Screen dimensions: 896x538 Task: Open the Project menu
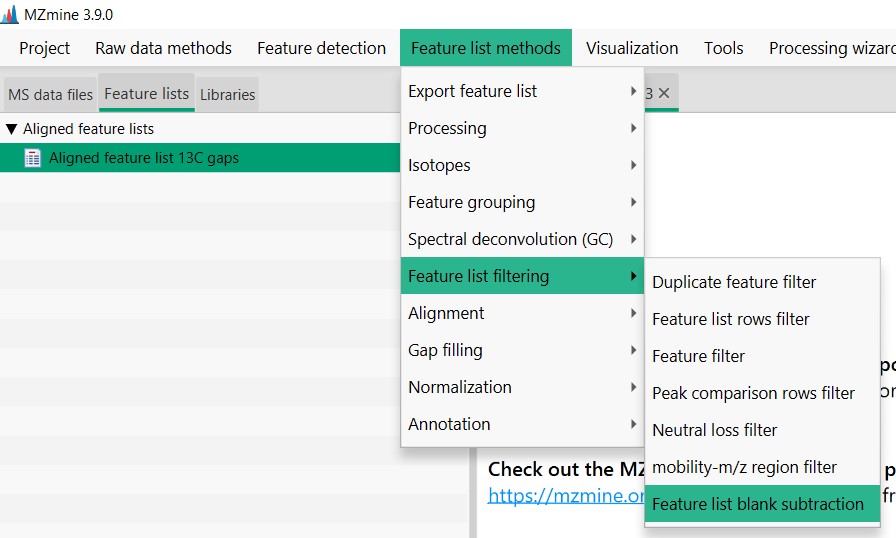[x=45, y=48]
